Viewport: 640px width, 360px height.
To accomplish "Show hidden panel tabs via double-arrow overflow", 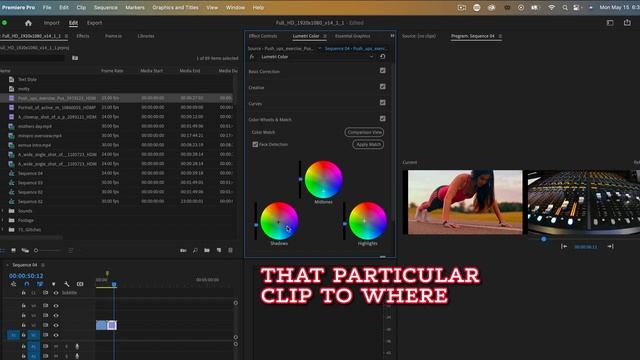I will (392, 36).
